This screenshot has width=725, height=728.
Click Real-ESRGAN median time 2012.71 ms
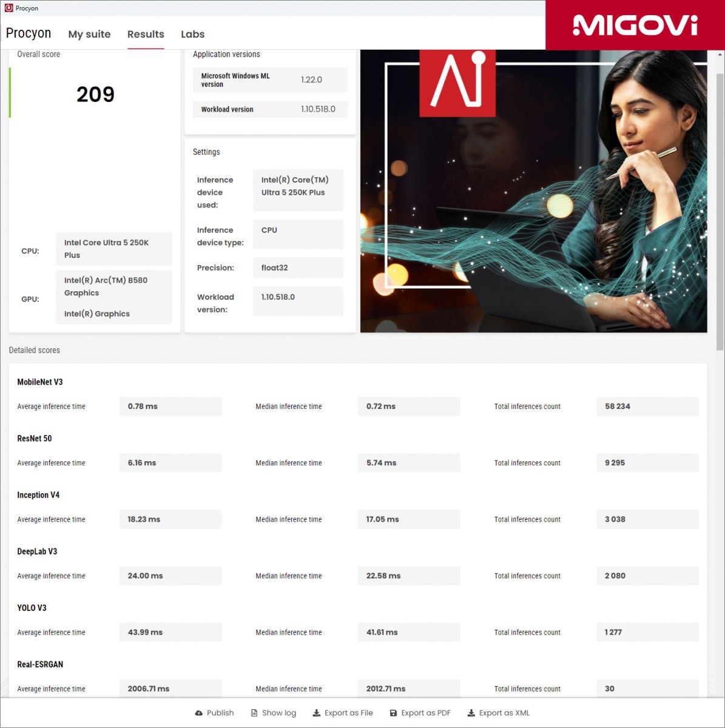409,689
